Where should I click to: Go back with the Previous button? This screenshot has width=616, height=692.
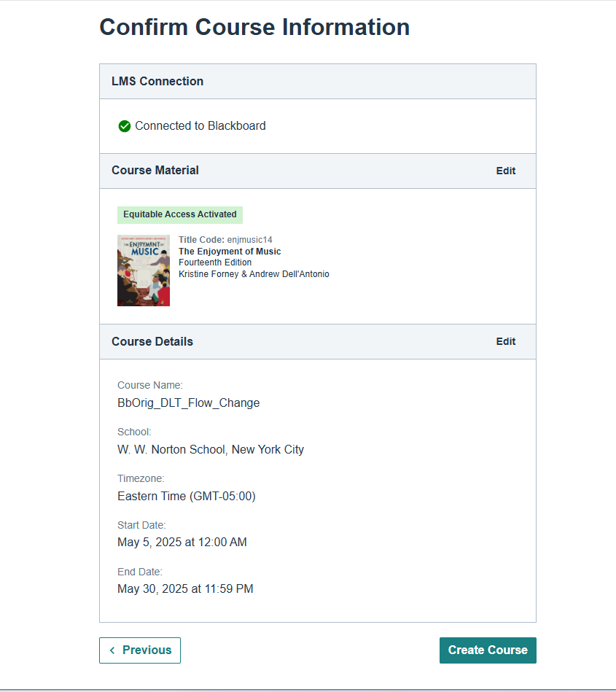click(x=140, y=650)
